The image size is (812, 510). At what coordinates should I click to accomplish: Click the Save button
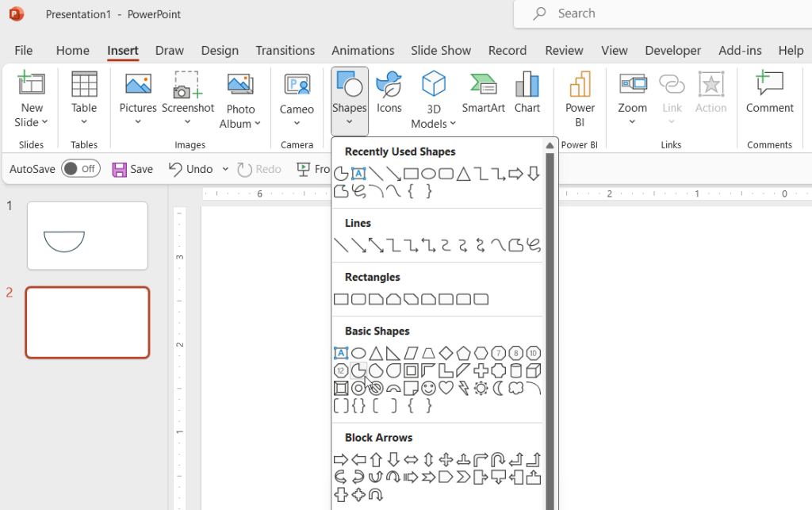pos(132,169)
